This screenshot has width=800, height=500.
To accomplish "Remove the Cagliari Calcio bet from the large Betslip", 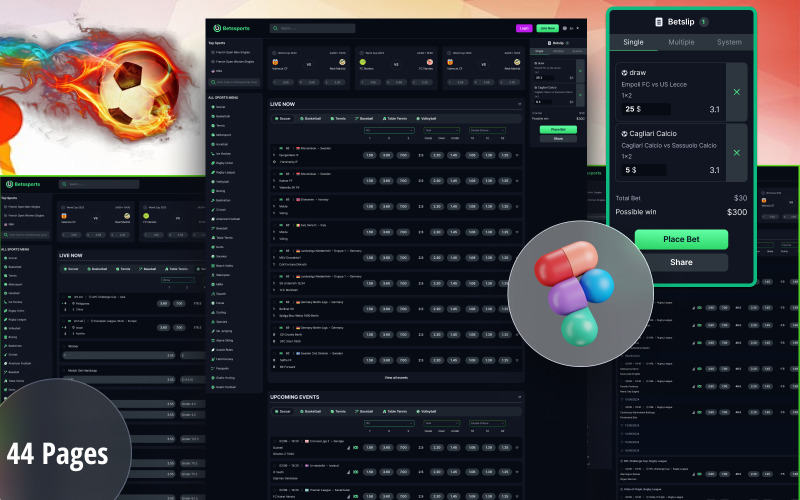I will [x=736, y=152].
